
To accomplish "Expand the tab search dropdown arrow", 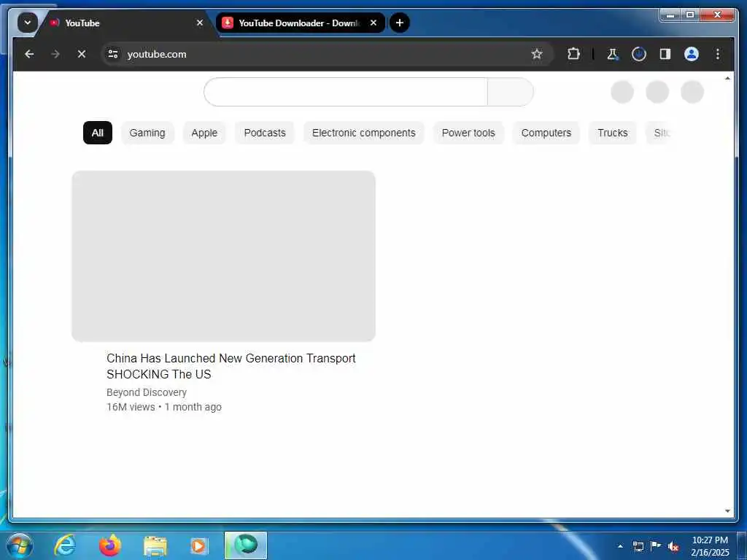I will [28, 23].
